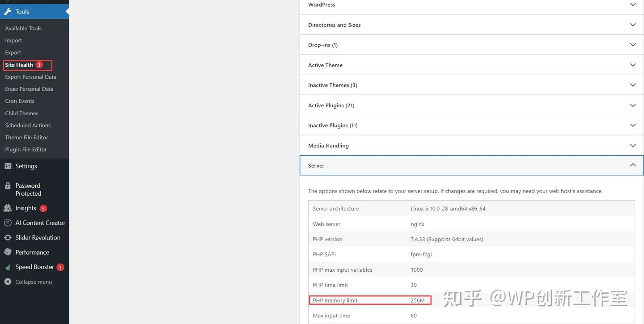The width and height of the screenshot is (644, 324).
Task: Expand the Drop-ins (1) chevron
Action: (633, 45)
